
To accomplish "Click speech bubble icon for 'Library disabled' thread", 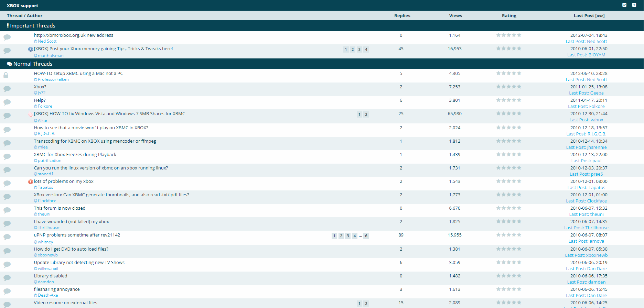I will pos(7,278).
